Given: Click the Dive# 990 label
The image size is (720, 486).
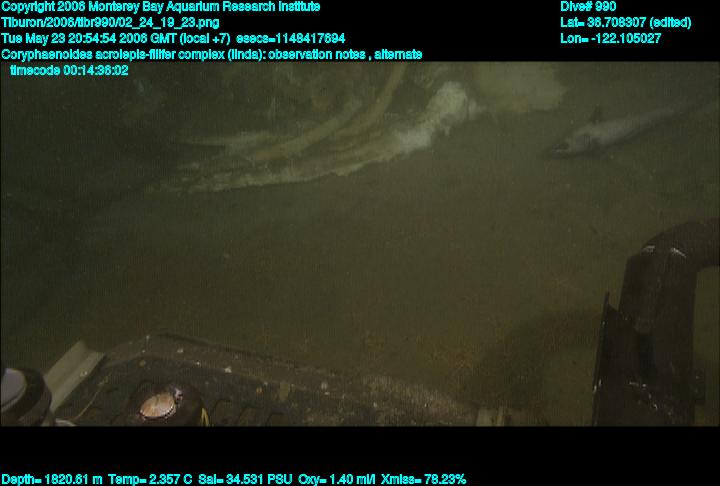Looking at the screenshot, I should [x=588, y=7].
